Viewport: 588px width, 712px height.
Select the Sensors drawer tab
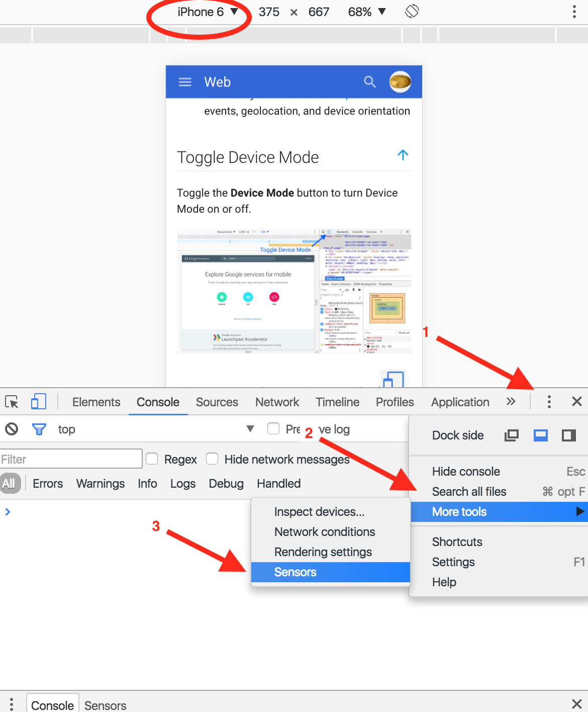pos(105,705)
